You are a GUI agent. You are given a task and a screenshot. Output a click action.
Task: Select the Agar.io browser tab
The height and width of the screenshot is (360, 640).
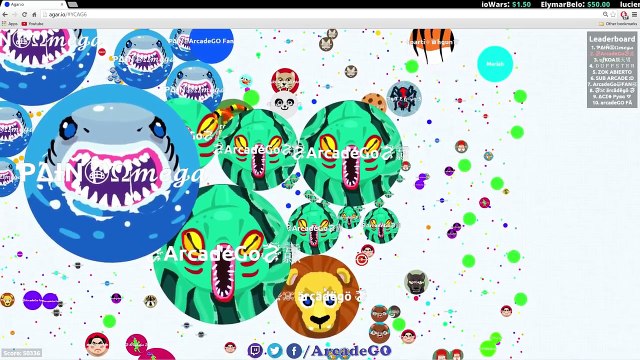[x=33, y=4]
